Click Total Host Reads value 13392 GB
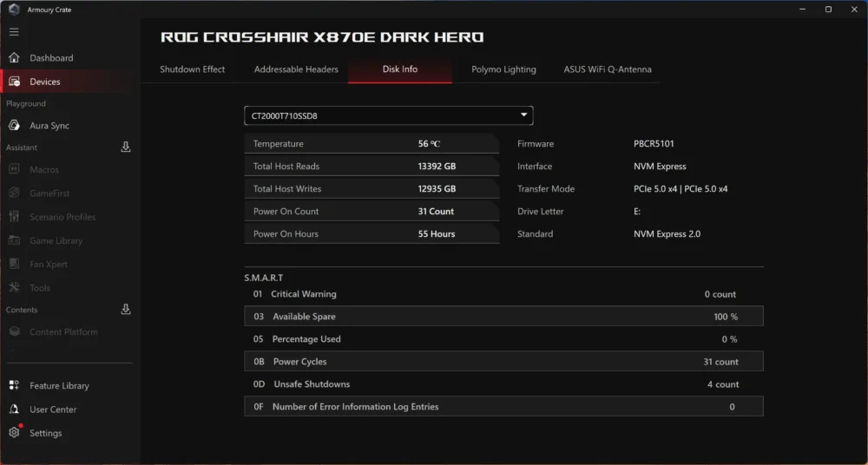The height and width of the screenshot is (465, 868). 437,166
